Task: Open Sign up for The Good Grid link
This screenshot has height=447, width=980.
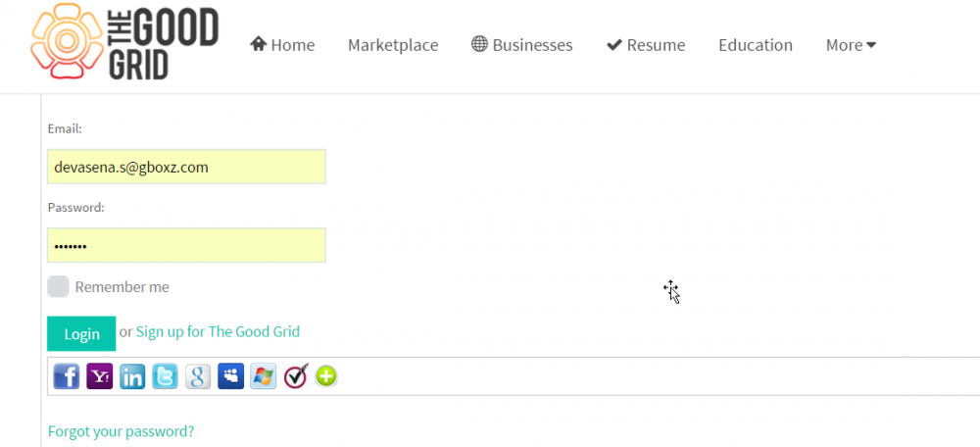Action: tap(218, 331)
